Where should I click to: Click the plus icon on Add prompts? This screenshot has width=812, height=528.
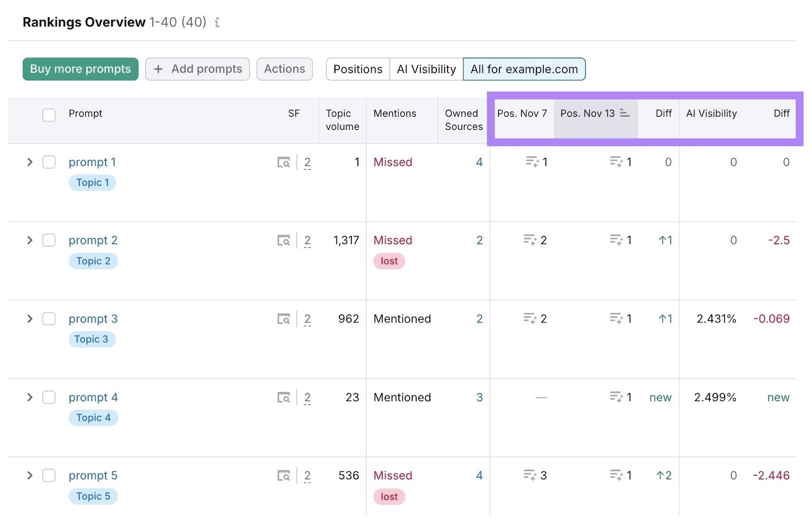coord(158,69)
